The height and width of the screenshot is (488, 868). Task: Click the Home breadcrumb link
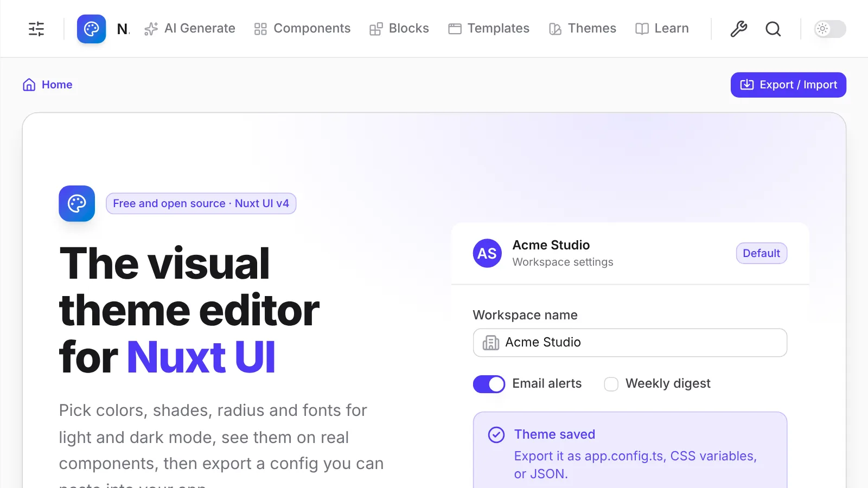click(48, 85)
